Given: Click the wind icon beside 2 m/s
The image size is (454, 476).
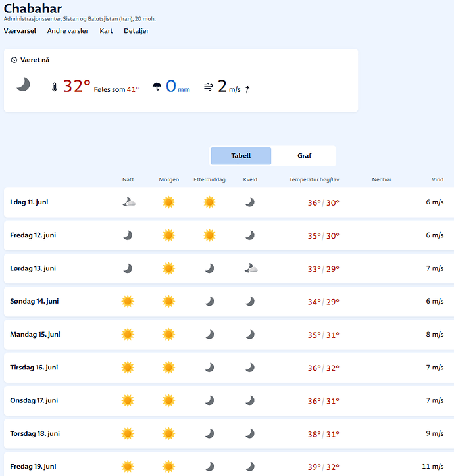Looking at the screenshot, I should (208, 87).
